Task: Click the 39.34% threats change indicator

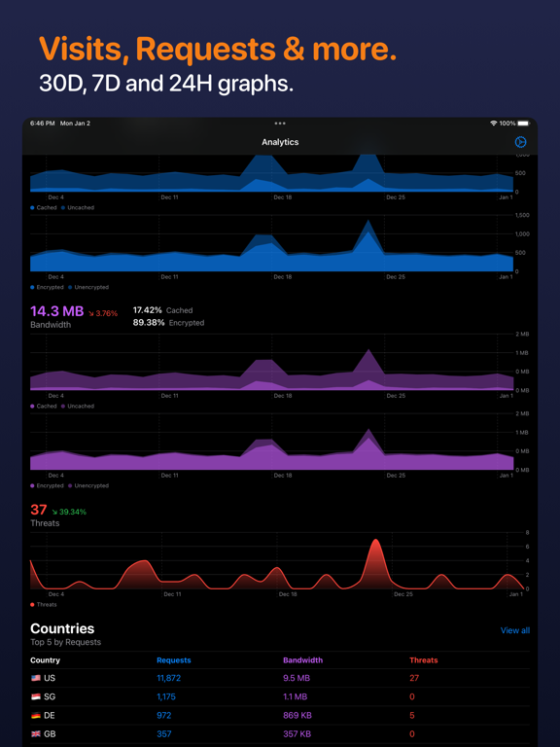Action: [69, 512]
